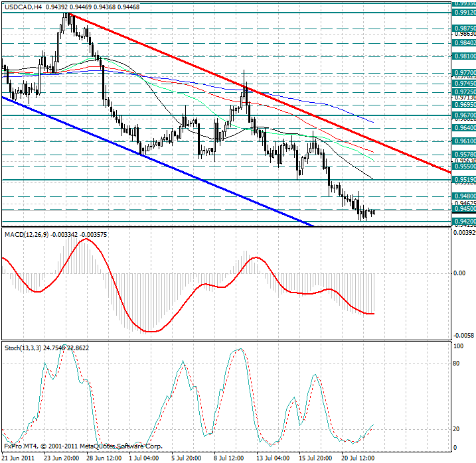The image size is (476, 463).
Task: Select the 0.9480 price level label
Action: coord(464,196)
